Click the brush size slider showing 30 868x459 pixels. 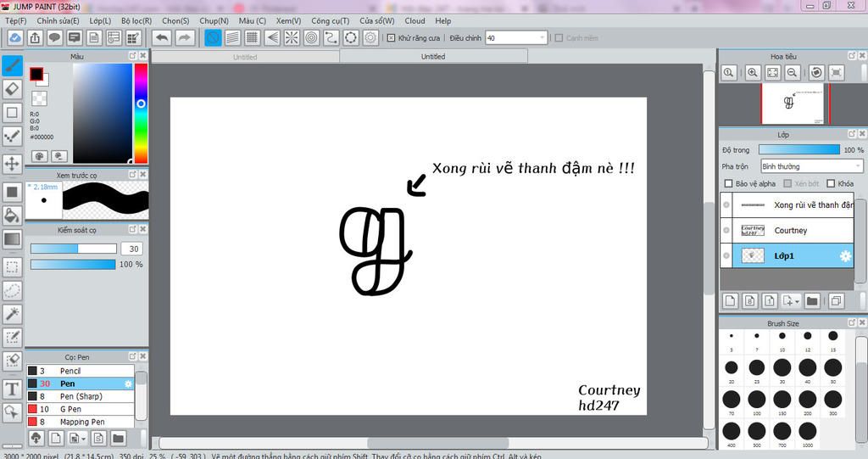pos(73,249)
